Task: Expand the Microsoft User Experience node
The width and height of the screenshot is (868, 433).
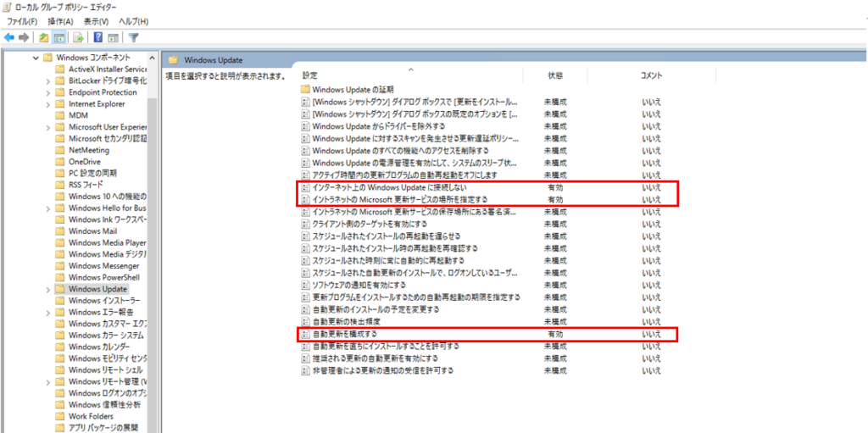Action: point(48,127)
